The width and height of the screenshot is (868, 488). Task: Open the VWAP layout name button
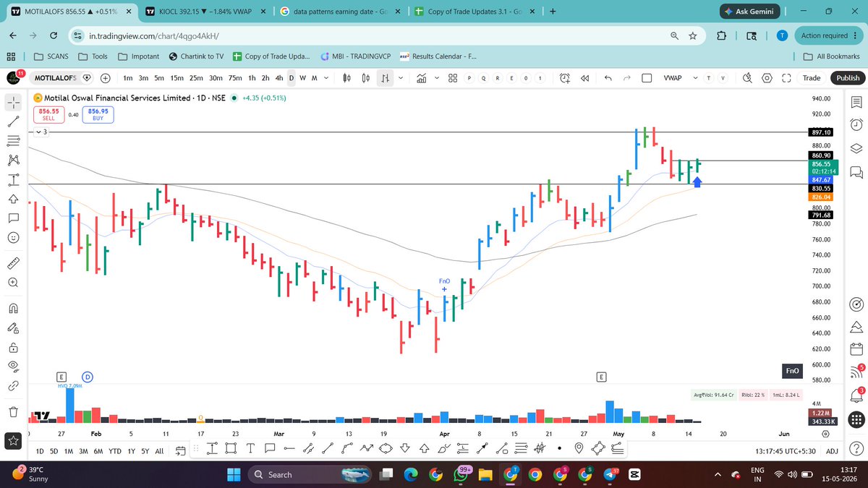[x=673, y=78]
